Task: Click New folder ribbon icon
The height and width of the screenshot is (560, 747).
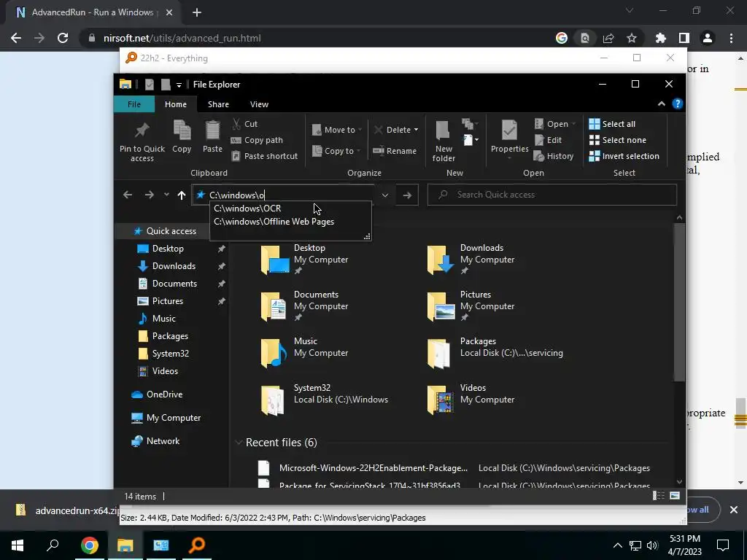Action: pos(443,141)
